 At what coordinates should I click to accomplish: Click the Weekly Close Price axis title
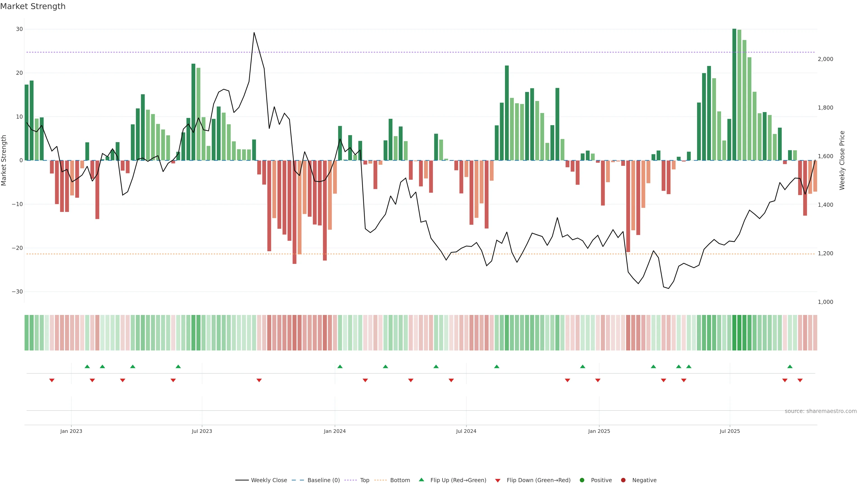(x=842, y=160)
